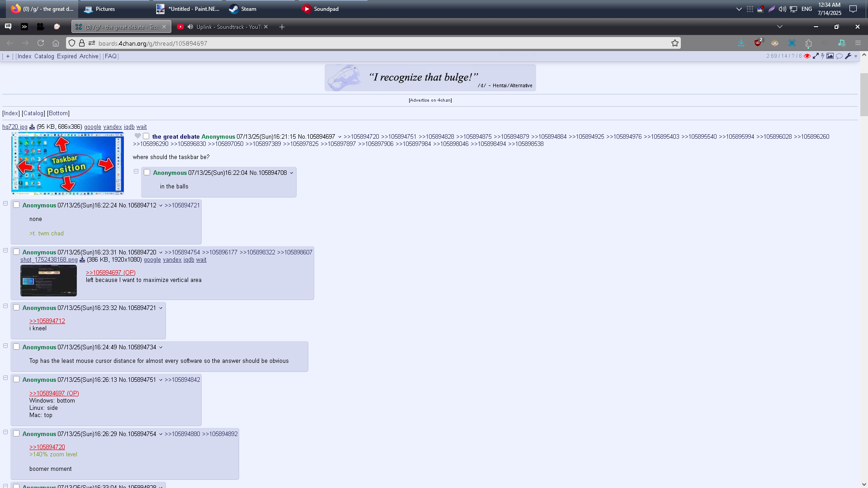Open 4chan X settings wrench icon
The image size is (868, 488).
point(848,56)
